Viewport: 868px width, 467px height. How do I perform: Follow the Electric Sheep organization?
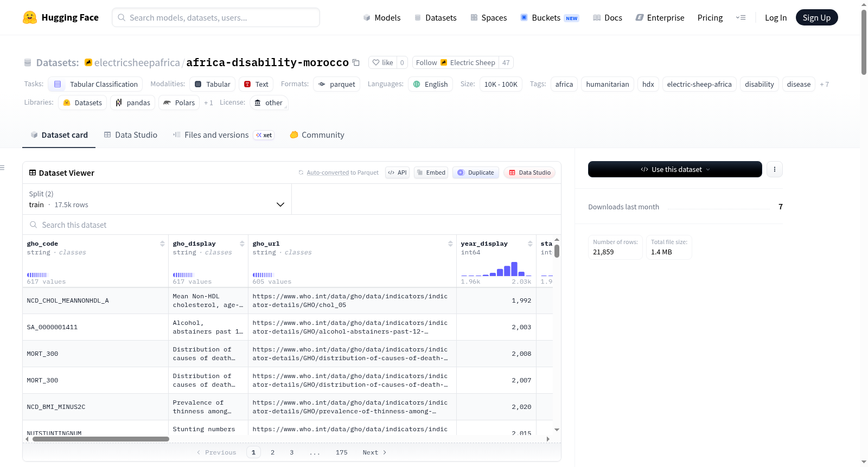(456, 62)
